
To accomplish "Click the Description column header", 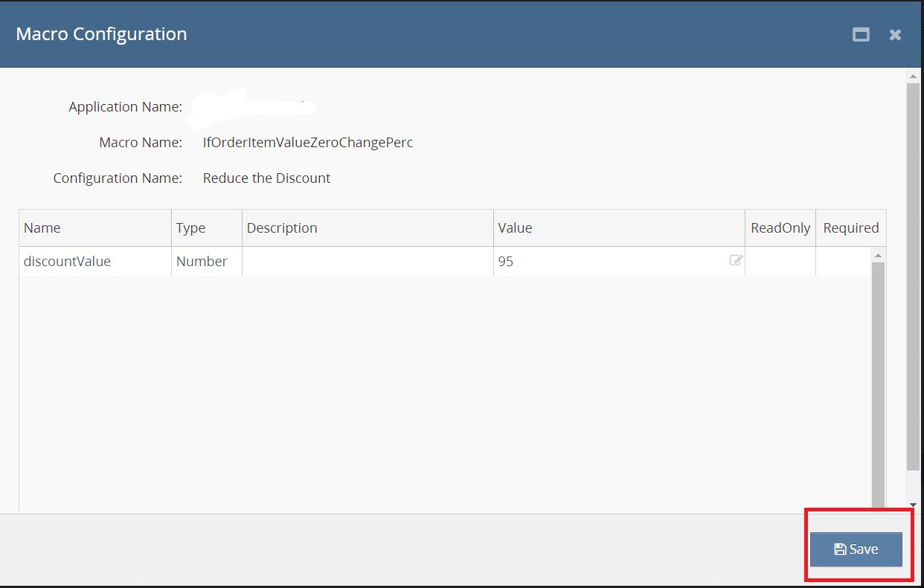I will click(x=368, y=228).
